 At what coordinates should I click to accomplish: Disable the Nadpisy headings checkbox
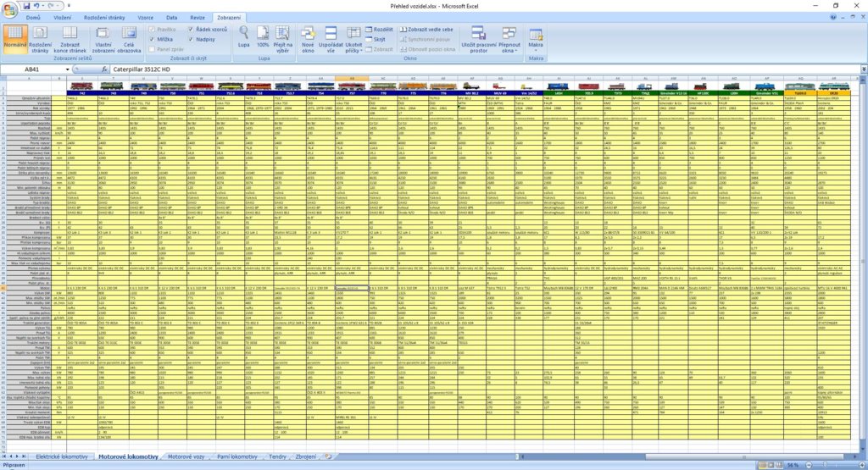tap(191, 39)
